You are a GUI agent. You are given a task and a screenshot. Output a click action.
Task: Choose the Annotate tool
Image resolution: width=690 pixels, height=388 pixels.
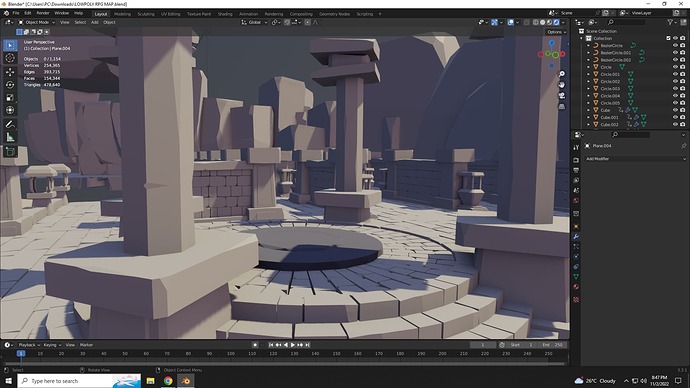pyautogui.click(x=10, y=124)
